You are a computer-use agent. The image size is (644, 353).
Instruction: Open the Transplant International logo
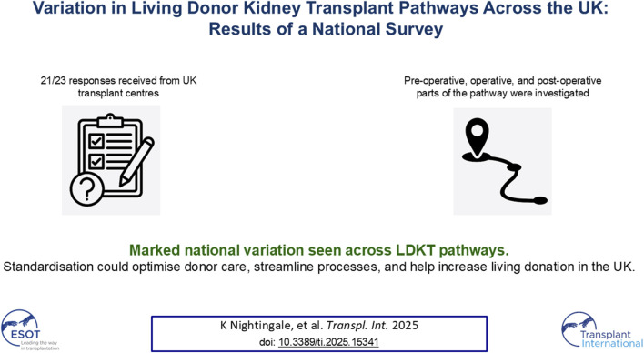[x=602, y=330]
